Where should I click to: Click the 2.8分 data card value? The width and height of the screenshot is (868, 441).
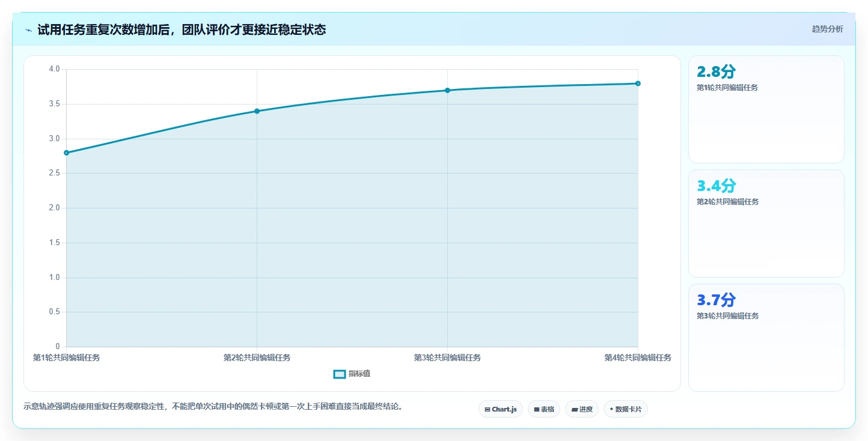coord(716,71)
